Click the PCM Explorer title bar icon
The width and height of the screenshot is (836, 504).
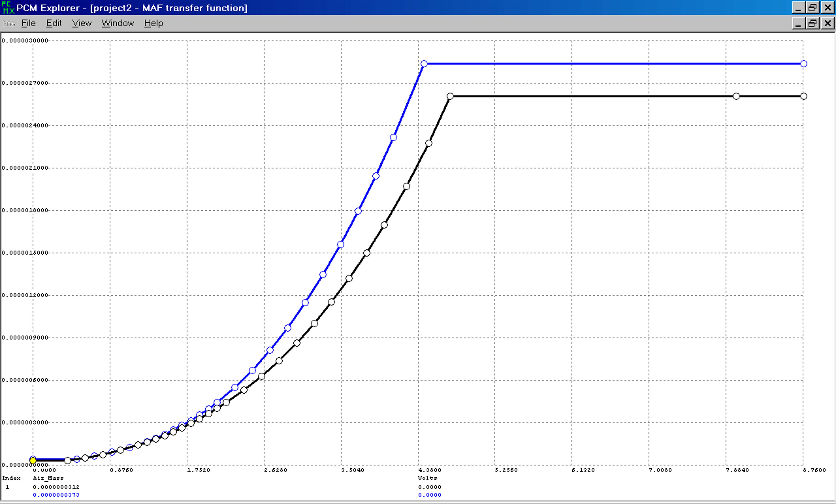[8, 7]
